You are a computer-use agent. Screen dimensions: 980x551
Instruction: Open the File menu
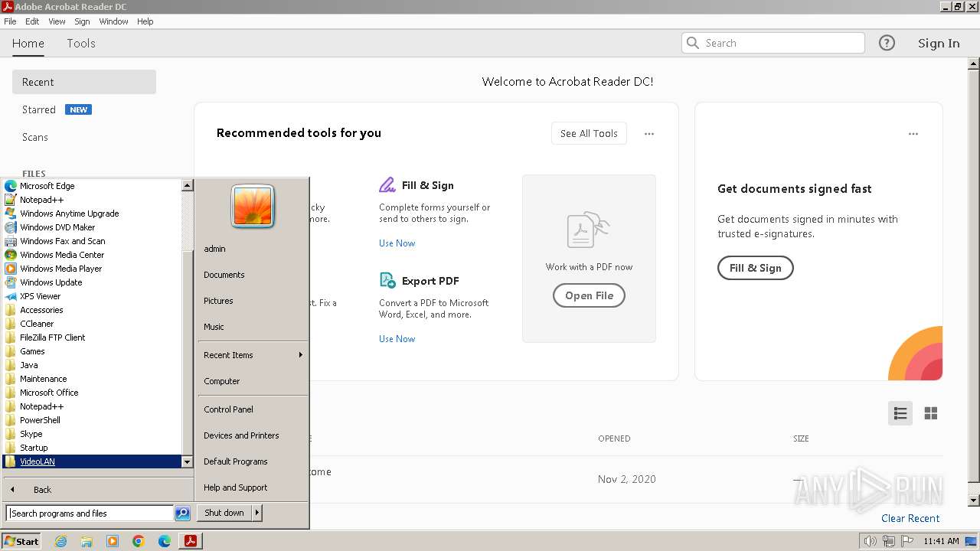pos(10,21)
